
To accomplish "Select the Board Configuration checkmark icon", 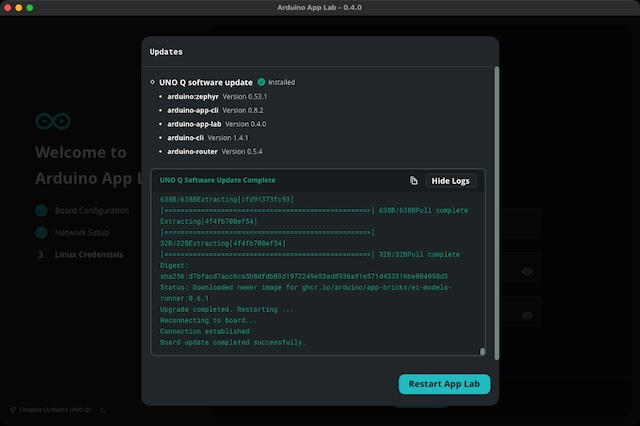I will tap(41, 211).
